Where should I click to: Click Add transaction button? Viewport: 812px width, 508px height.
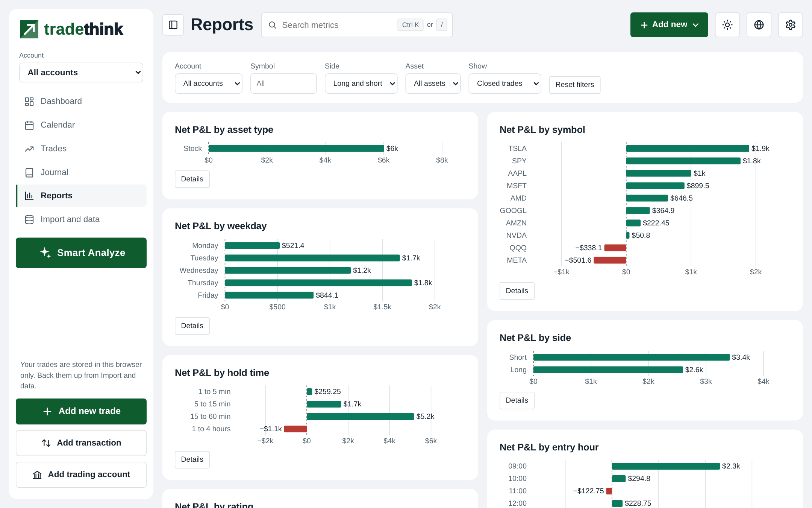coord(81,443)
